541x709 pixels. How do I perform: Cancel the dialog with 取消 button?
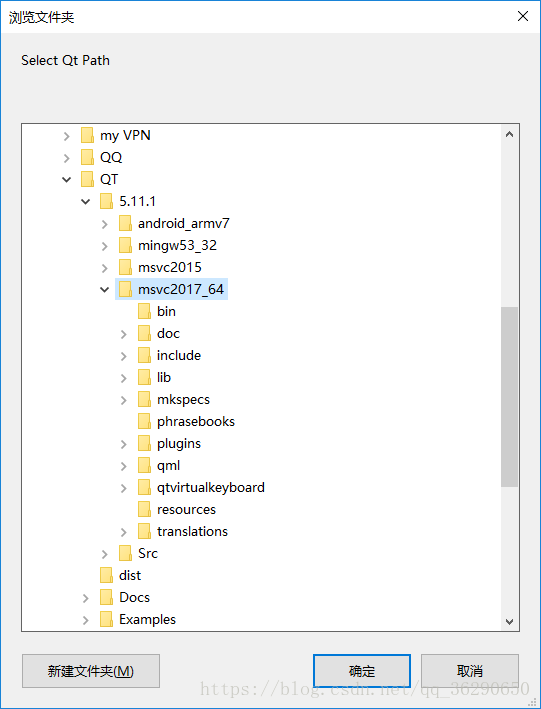470,671
